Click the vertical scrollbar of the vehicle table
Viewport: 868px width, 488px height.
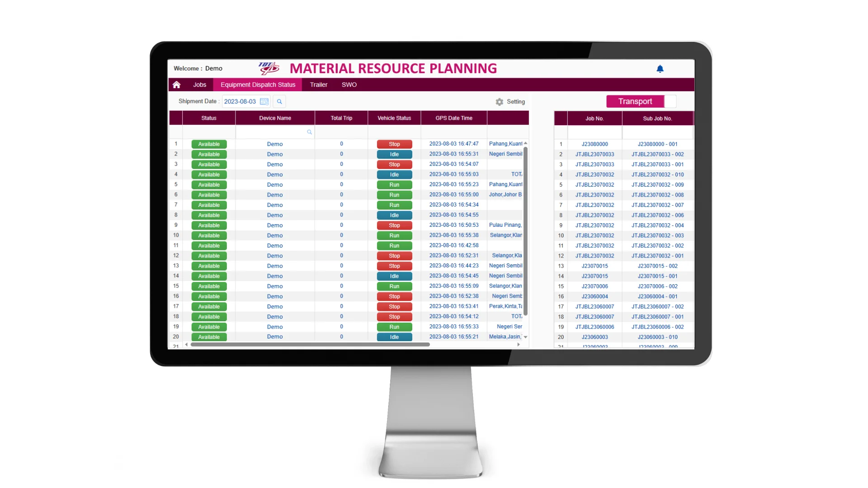click(525, 230)
